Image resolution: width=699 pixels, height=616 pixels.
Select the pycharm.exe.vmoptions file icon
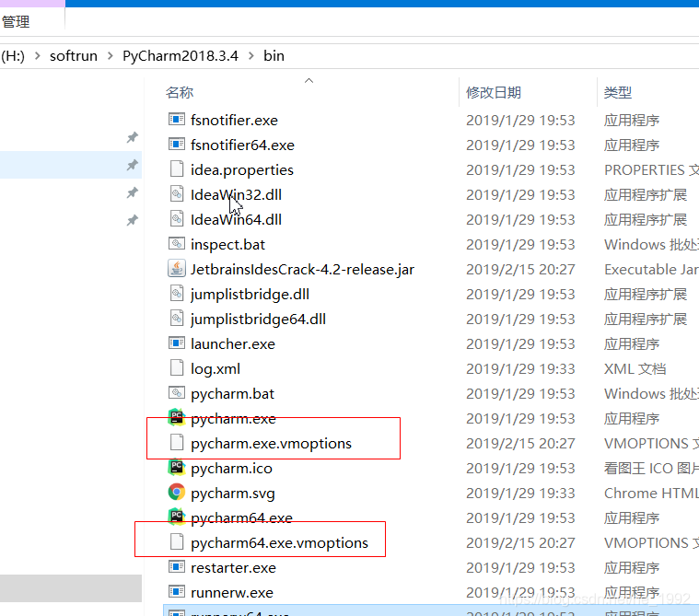177,443
